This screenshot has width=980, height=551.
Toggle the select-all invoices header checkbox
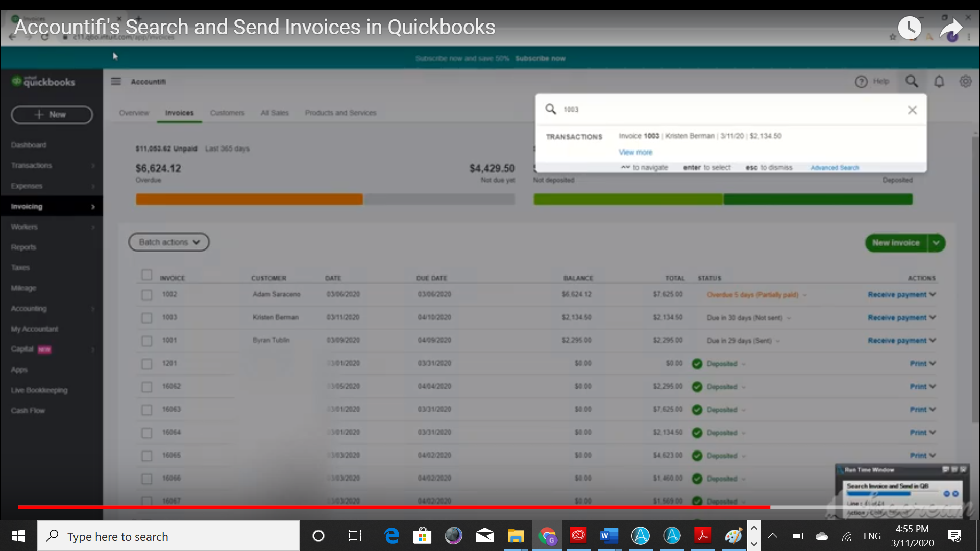146,275
